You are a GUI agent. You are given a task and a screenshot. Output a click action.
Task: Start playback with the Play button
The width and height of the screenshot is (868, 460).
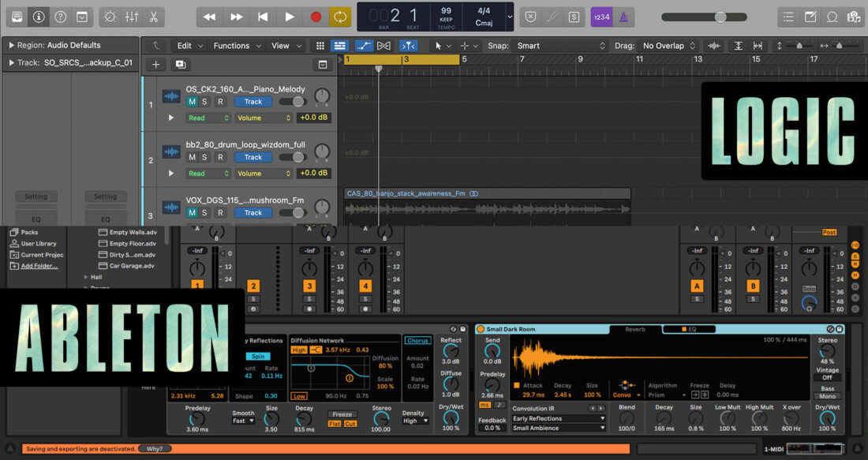point(290,17)
